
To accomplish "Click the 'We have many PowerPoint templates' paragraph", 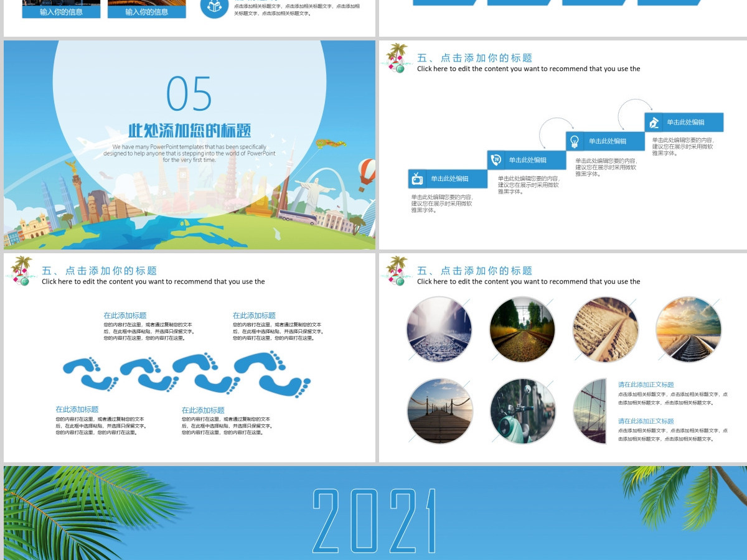I will 189,153.
